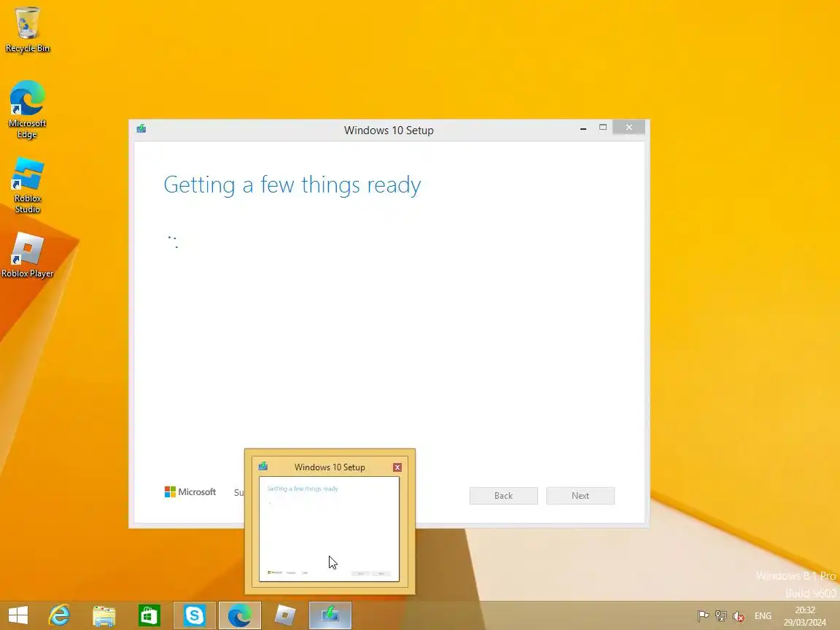Click the Next button in Windows 10 Setup
Image resolution: width=840 pixels, height=630 pixels.
(x=580, y=496)
